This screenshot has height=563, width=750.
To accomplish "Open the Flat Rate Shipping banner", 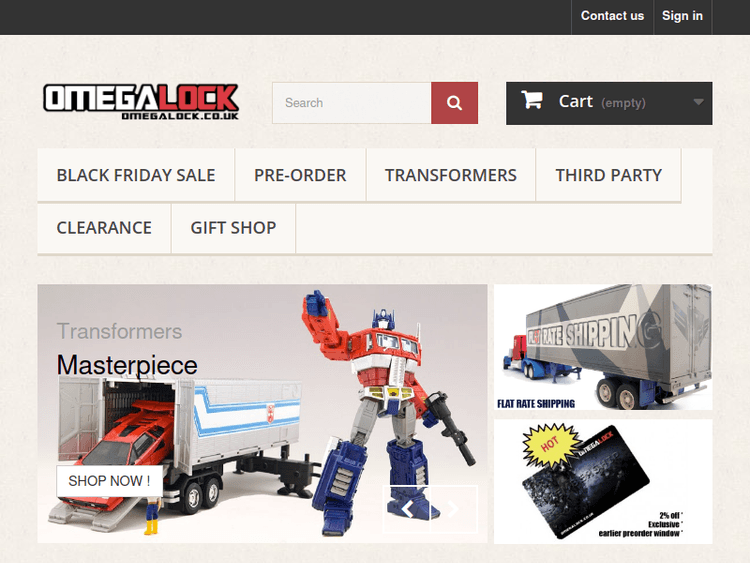I will (x=603, y=347).
